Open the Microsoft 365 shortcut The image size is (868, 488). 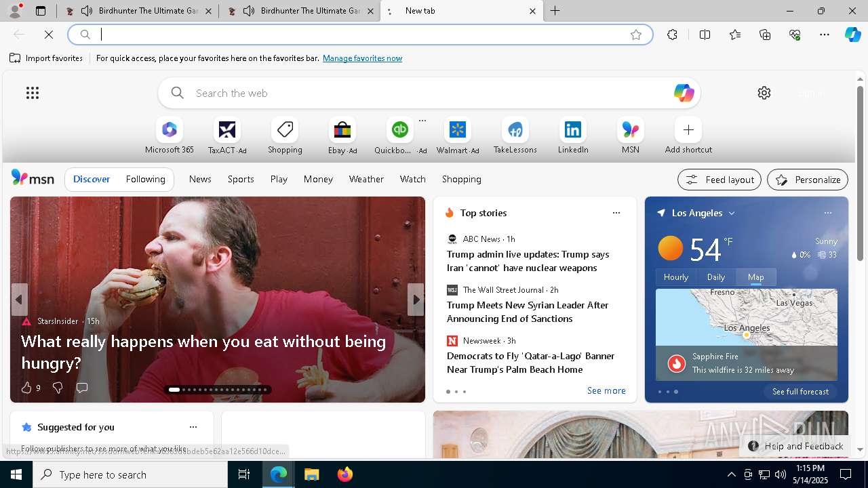170,136
